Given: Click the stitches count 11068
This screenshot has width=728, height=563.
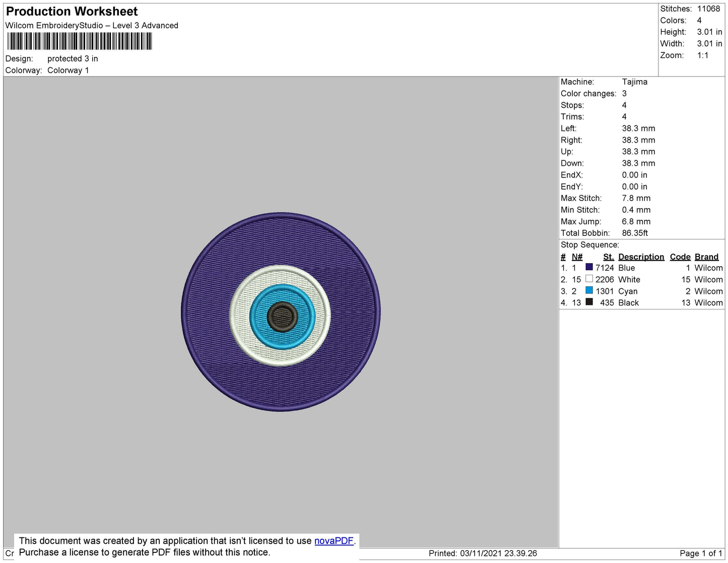Looking at the screenshot, I should pos(708,9).
